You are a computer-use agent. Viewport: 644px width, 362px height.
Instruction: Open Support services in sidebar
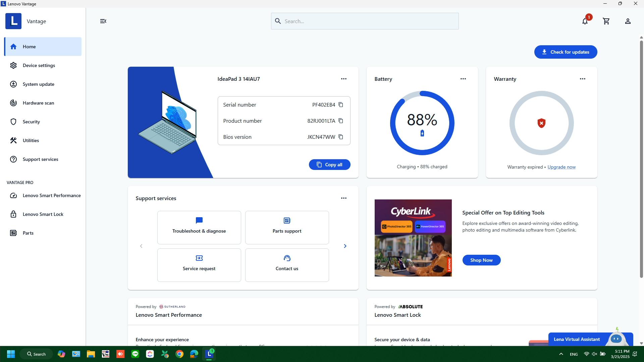(43, 159)
